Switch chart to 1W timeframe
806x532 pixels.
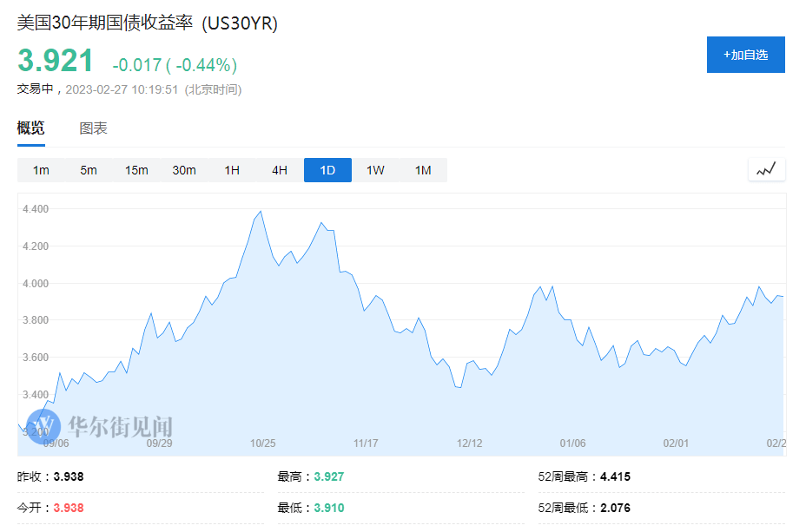(375, 170)
